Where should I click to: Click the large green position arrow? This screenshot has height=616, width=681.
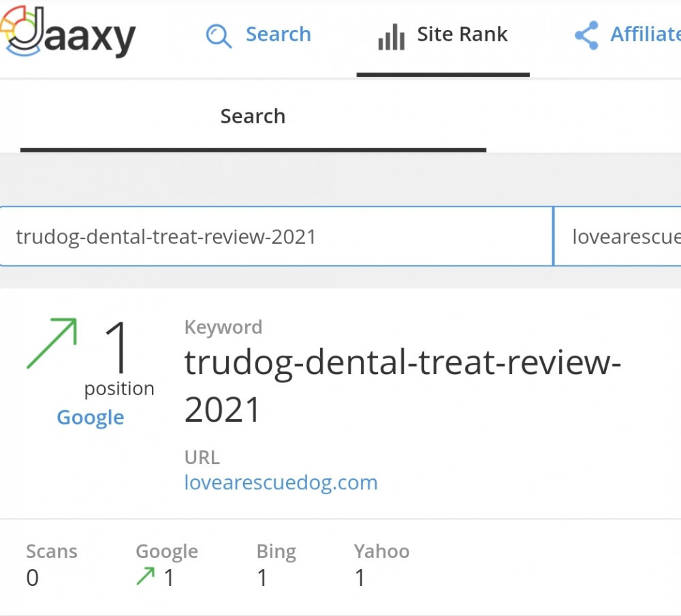pyautogui.click(x=52, y=343)
